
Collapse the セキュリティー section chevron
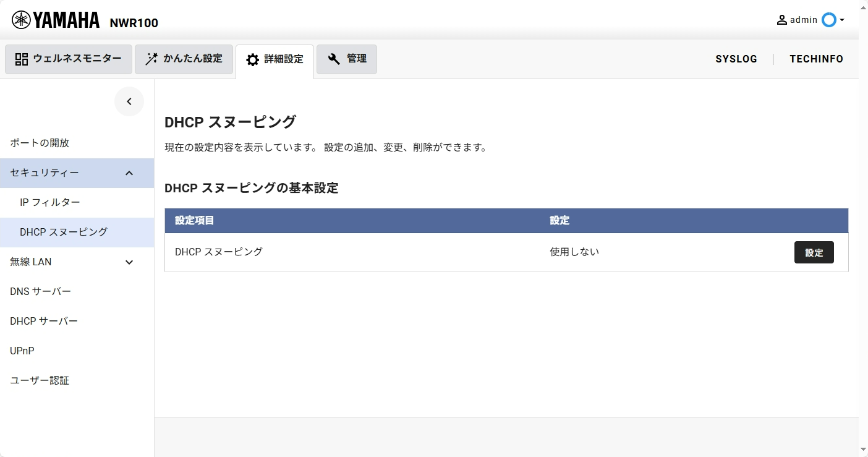click(129, 173)
